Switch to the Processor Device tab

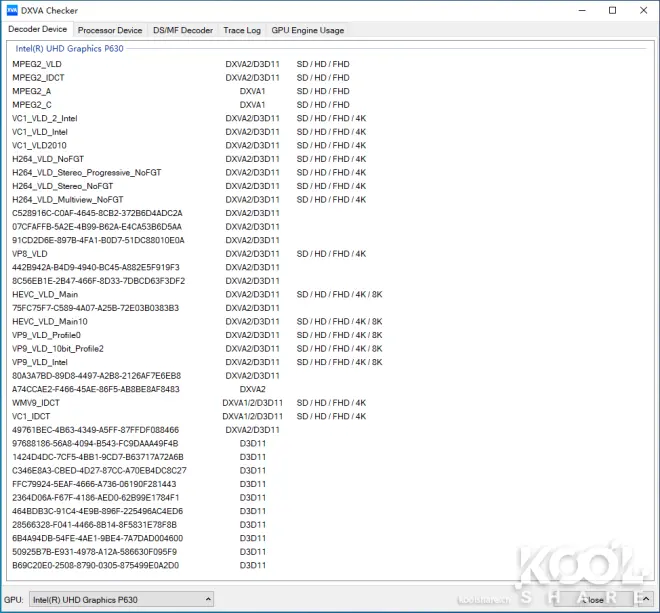point(110,31)
